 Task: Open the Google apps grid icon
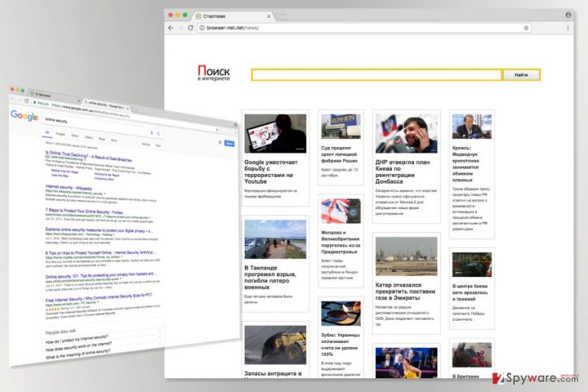(220, 142)
